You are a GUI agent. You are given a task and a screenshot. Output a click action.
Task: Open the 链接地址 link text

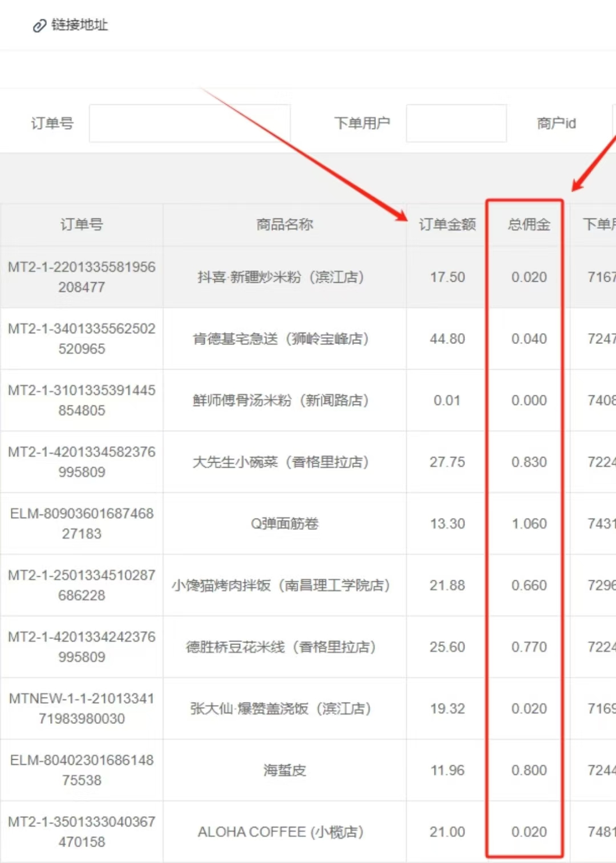coord(79,25)
